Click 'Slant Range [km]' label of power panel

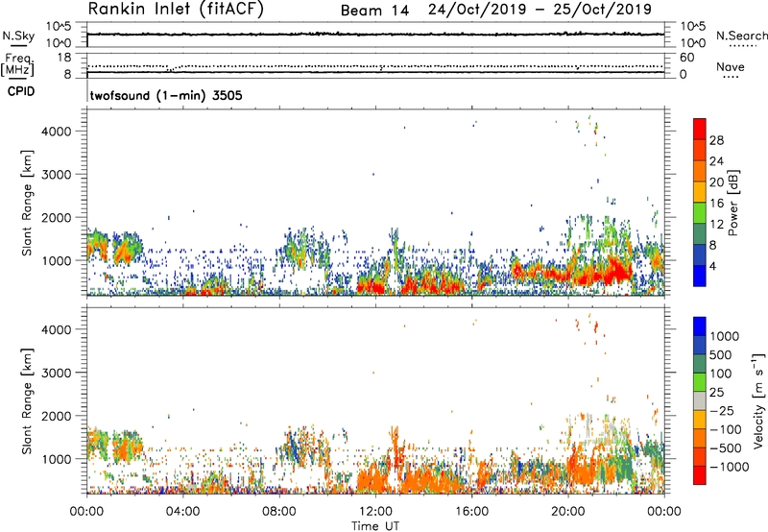click(27, 203)
